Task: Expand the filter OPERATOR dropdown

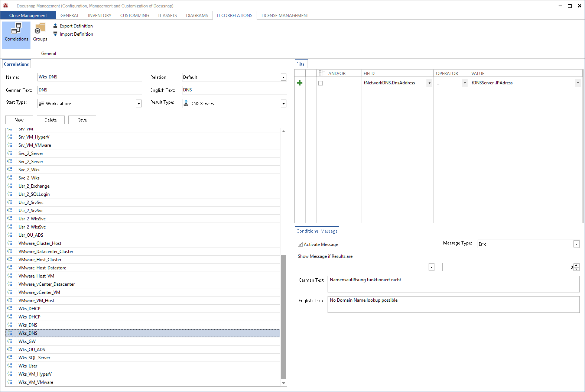Action: pos(464,83)
